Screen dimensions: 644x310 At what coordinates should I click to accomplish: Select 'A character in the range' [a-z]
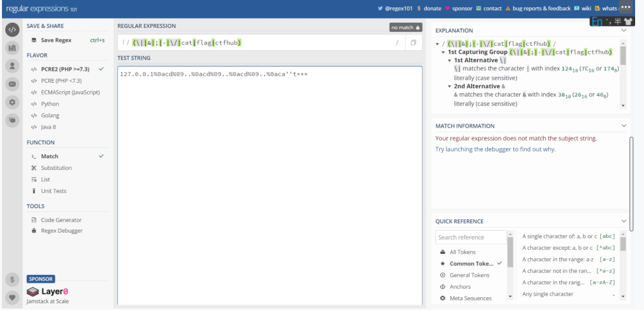[x=568, y=259]
